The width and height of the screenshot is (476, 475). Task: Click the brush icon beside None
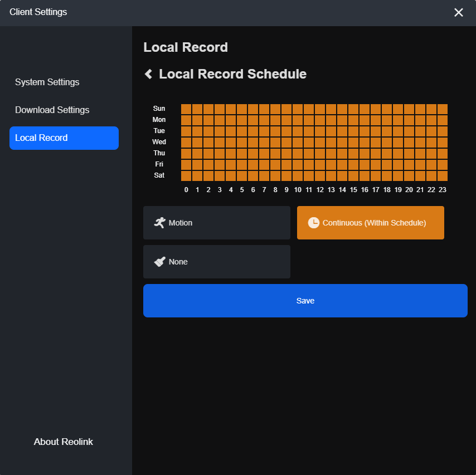pos(159,262)
